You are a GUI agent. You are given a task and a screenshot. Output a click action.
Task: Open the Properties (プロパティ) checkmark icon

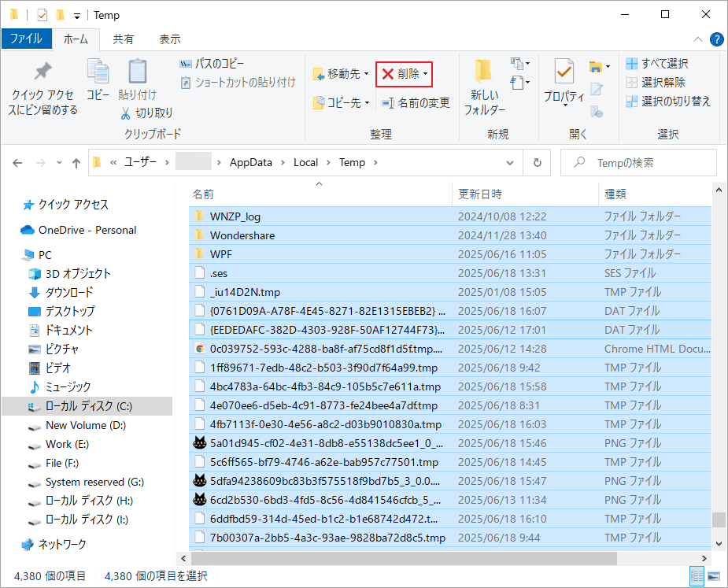(x=564, y=71)
